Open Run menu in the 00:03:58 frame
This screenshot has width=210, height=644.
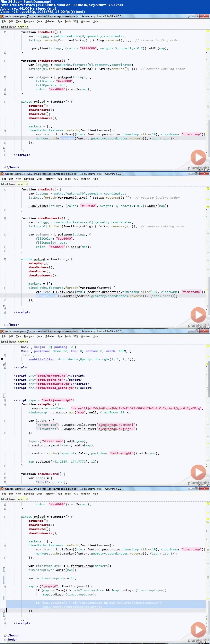(x=60, y=336)
